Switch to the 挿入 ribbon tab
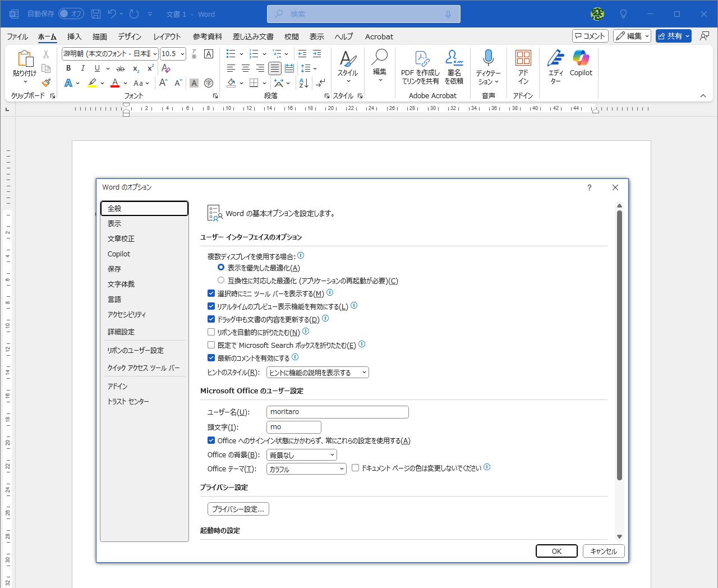Image resolution: width=718 pixels, height=588 pixels. (x=74, y=36)
